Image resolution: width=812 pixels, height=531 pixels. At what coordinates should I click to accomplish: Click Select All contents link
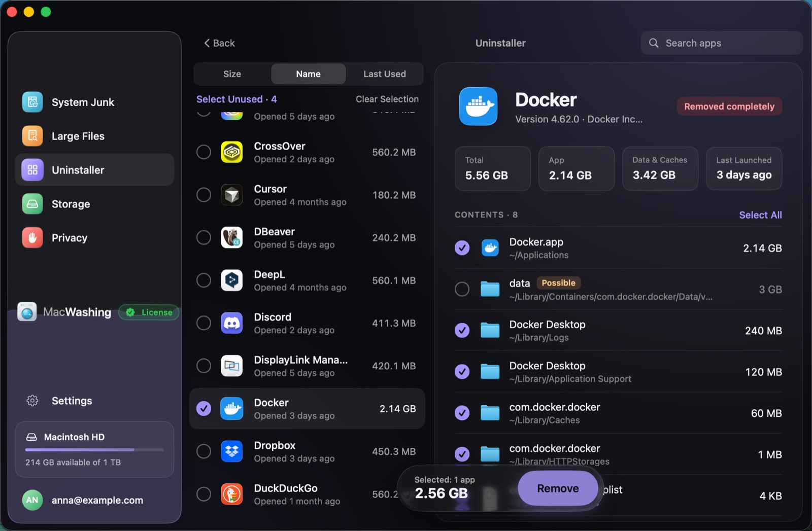pos(760,215)
